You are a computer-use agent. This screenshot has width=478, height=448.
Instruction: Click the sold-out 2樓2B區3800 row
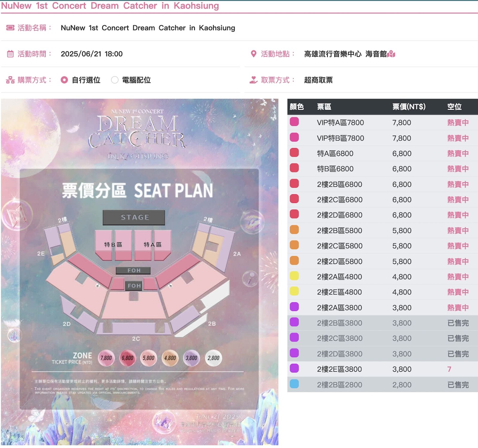pos(383,323)
